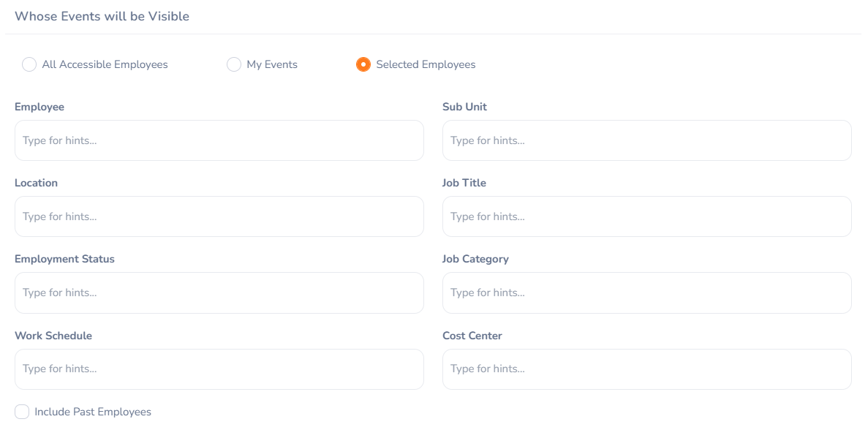Focus the Job Category input field
Viewport: 868px width, 430px height.
coord(646,293)
